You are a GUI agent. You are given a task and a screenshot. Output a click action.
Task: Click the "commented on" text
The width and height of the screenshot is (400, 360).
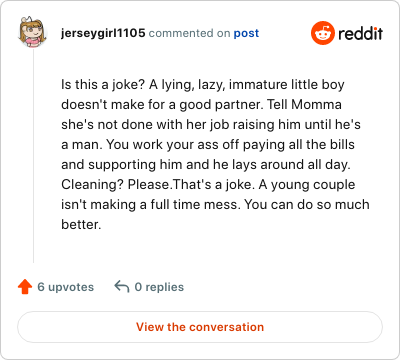(x=189, y=33)
